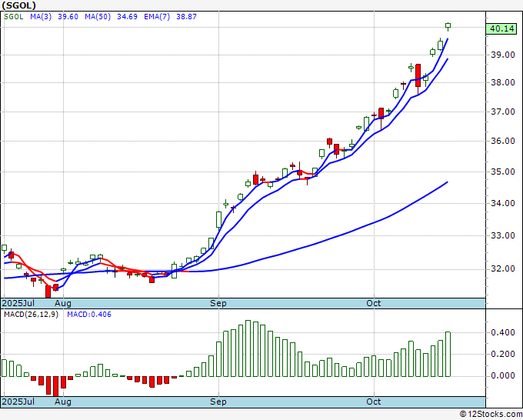Screen dimensions: 523x420
Task: Click the (SGOL) chart title
Action: point(18,5)
